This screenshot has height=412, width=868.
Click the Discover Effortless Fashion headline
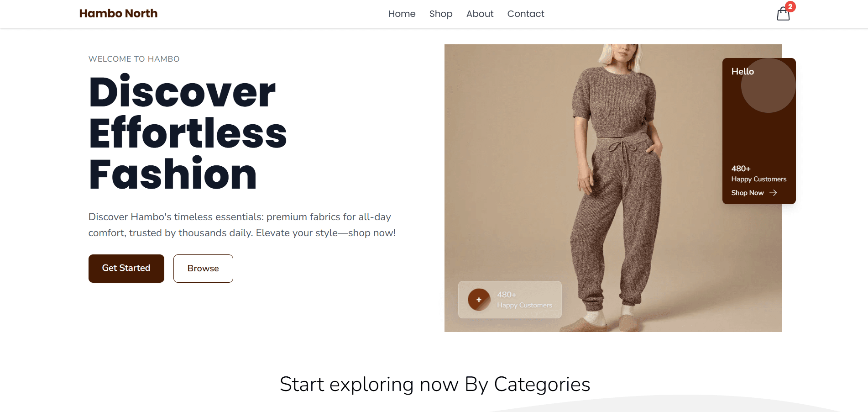[188, 133]
